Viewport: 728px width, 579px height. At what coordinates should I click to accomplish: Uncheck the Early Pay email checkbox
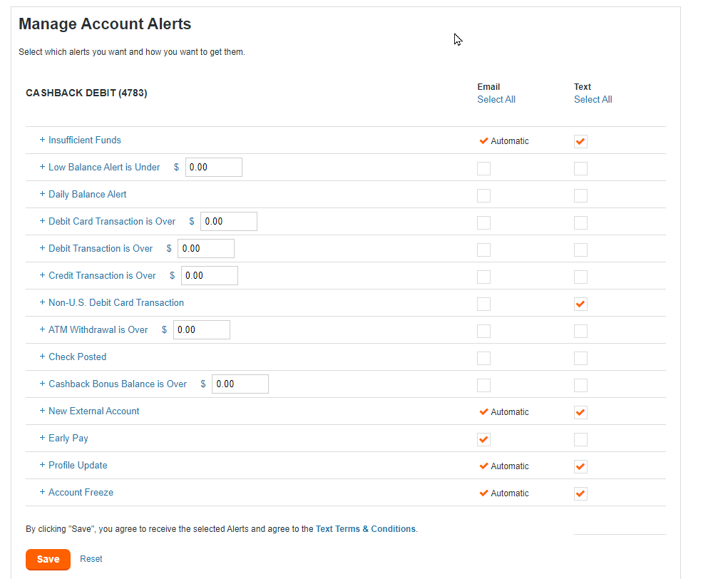click(483, 439)
